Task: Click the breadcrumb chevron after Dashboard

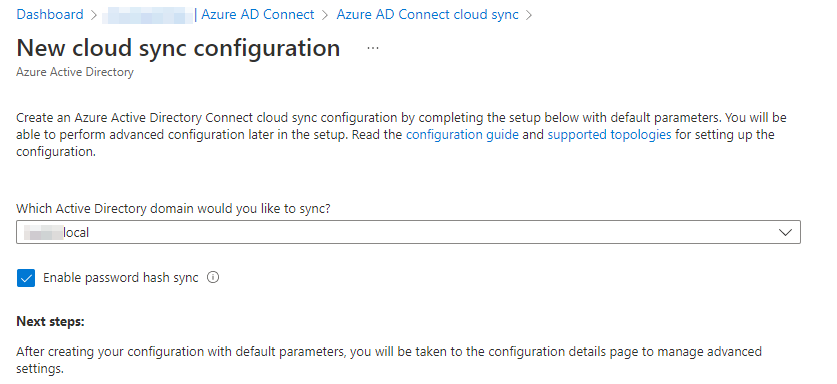Action: click(93, 15)
